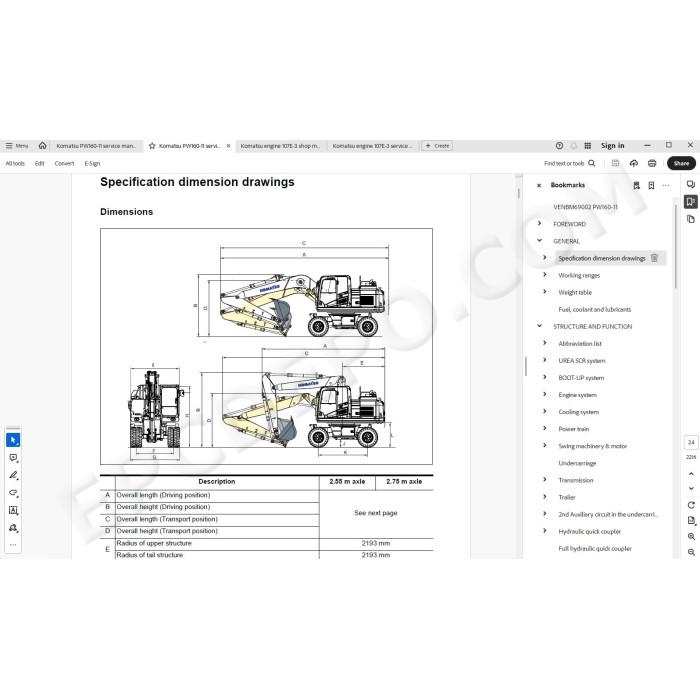Click the rotate page icon
This screenshot has height=700, width=700.
pyautogui.click(x=691, y=505)
